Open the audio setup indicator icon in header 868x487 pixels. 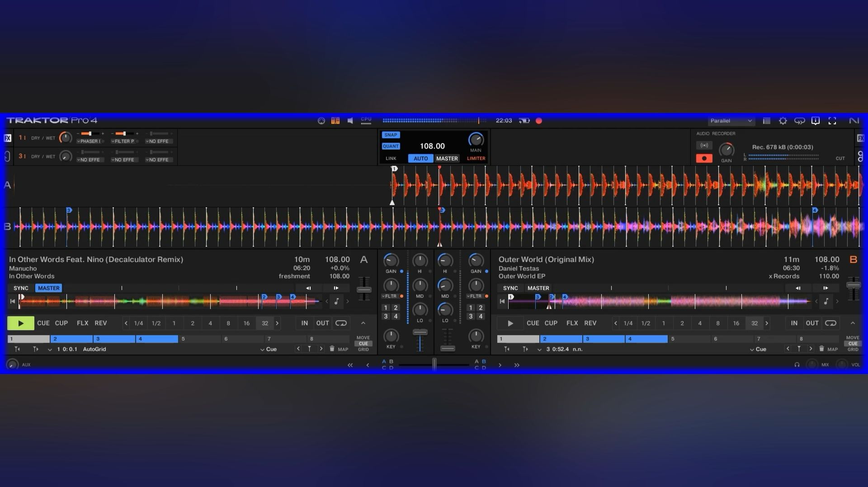(321, 121)
